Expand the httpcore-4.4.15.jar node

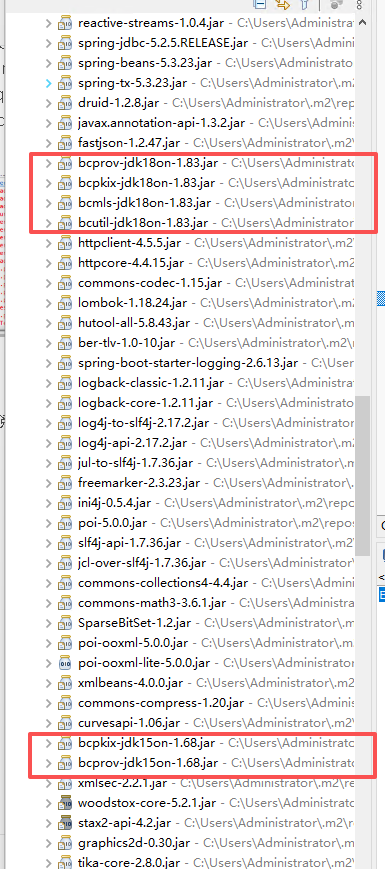tap(48, 263)
